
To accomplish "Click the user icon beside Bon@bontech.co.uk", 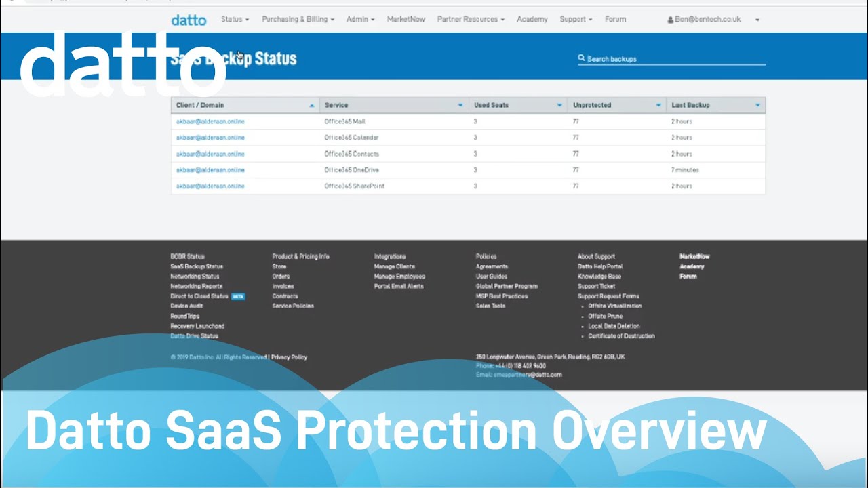I will click(x=671, y=20).
